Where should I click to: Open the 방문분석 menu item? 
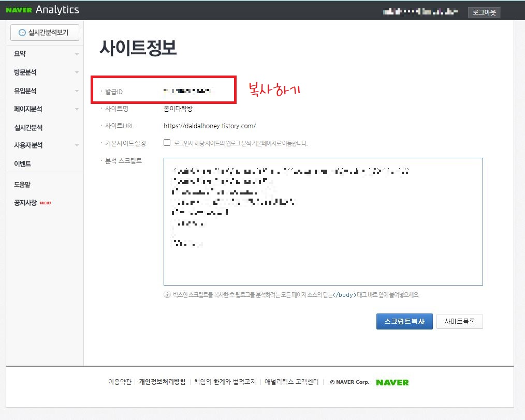25,72
